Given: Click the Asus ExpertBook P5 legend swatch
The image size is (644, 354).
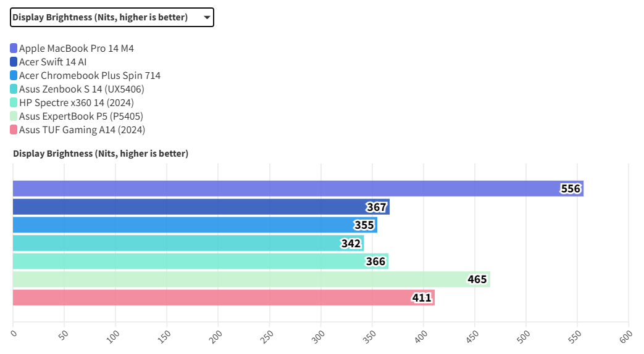Looking at the screenshot, I should point(14,116).
